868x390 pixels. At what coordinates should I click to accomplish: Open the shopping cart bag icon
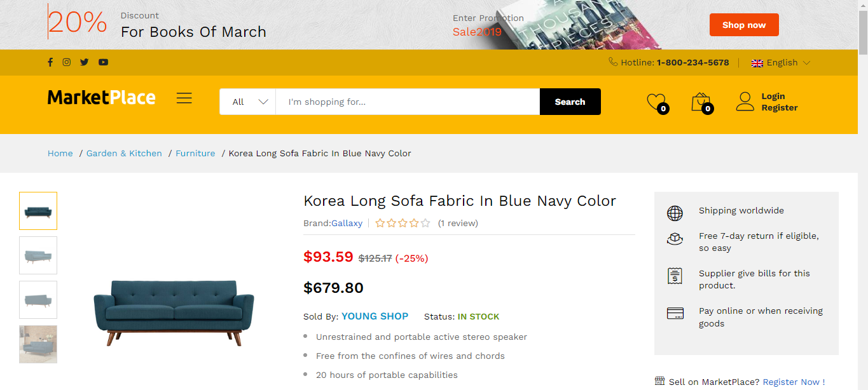pos(700,102)
